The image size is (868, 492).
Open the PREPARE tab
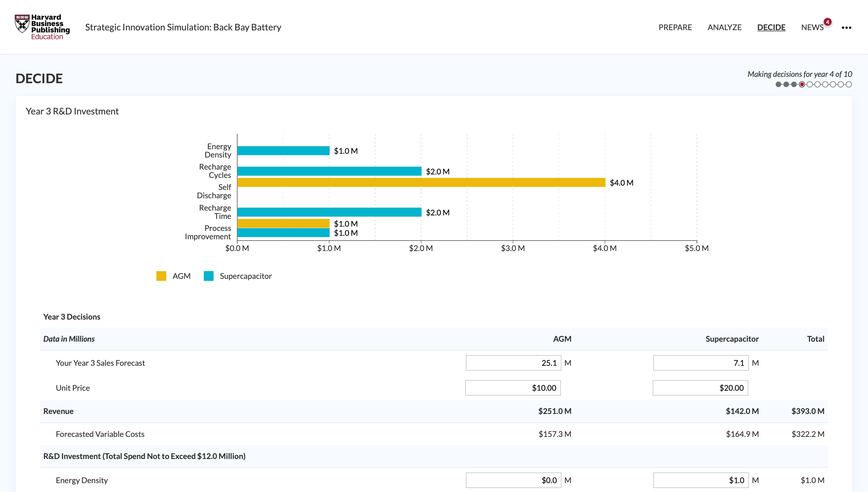[x=675, y=27]
